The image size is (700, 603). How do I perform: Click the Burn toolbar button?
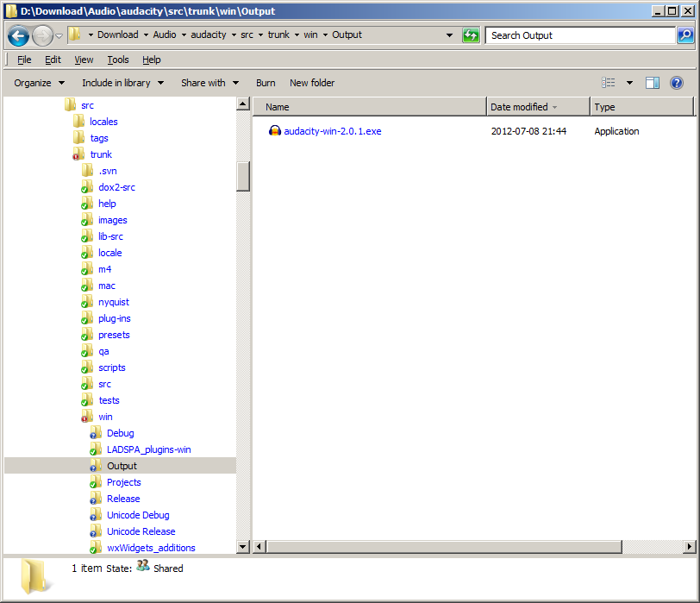point(266,83)
